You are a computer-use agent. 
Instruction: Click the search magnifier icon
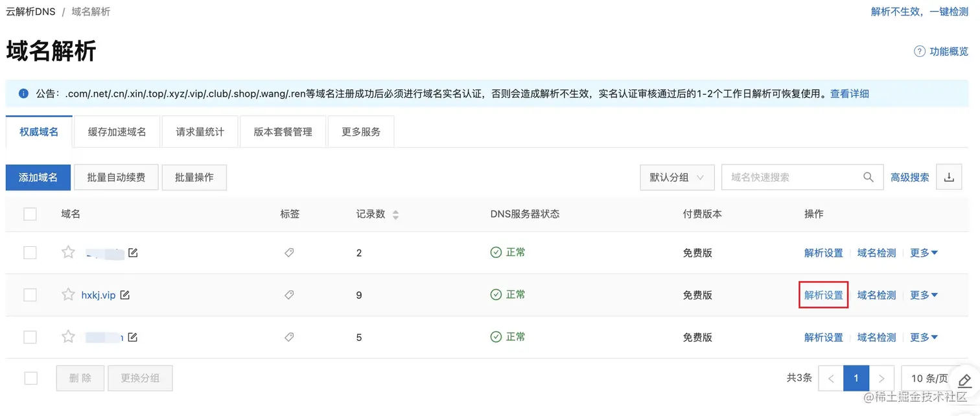(869, 176)
